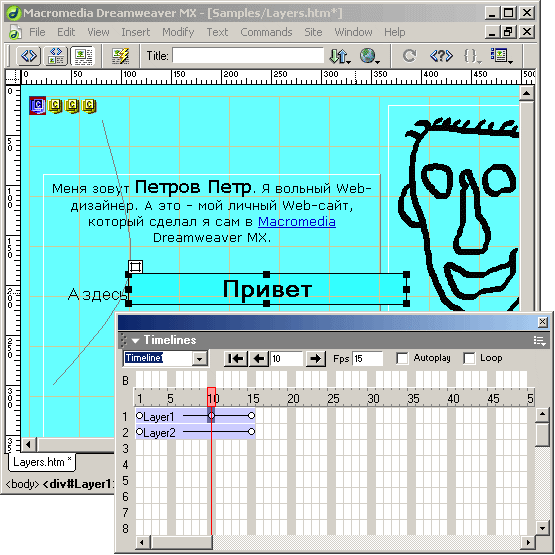Open Live Data view lightning icon
This screenshot has height=555, width=555.
pos(121,56)
